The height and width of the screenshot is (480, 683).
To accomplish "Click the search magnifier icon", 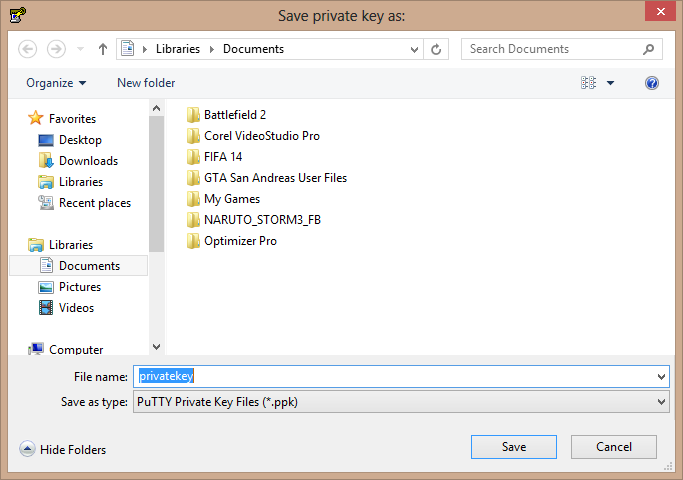I will [648, 49].
